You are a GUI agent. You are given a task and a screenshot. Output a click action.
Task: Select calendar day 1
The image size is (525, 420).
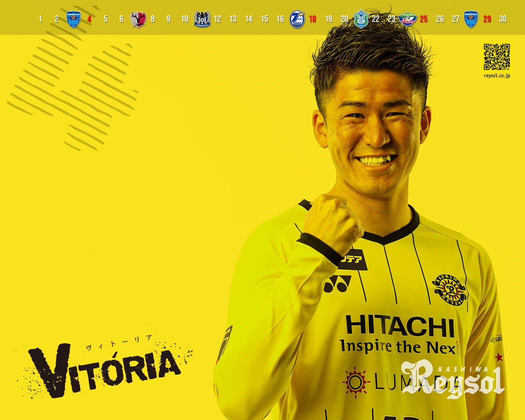40,18
